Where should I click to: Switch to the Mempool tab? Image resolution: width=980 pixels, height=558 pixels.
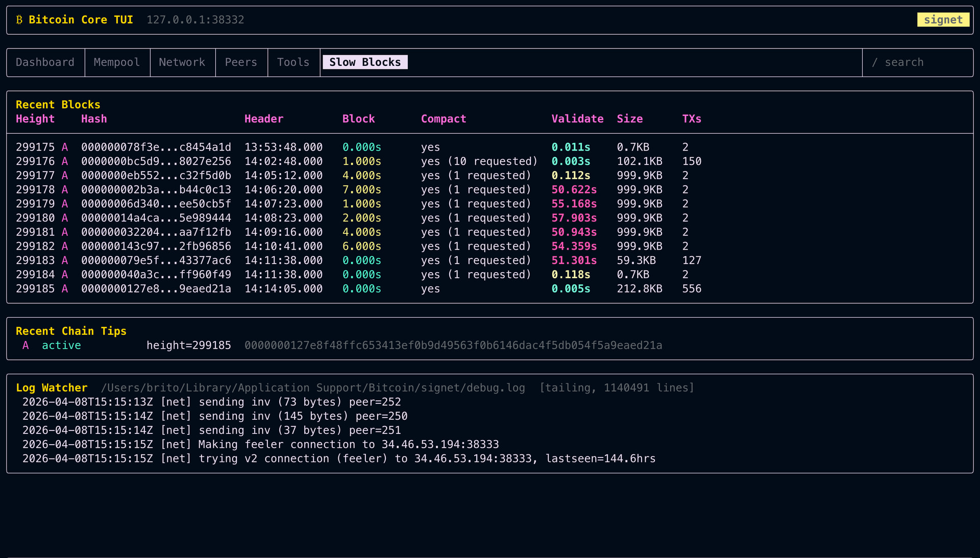click(116, 62)
